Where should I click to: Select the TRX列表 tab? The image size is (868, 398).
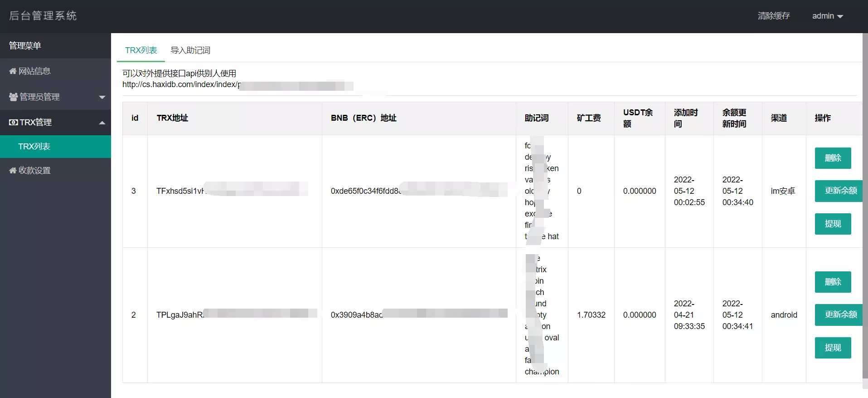pyautogui.click(x=141, y=50)
